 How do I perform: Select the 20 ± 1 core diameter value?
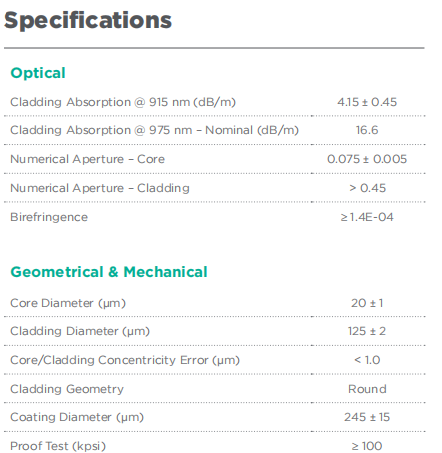367,303
